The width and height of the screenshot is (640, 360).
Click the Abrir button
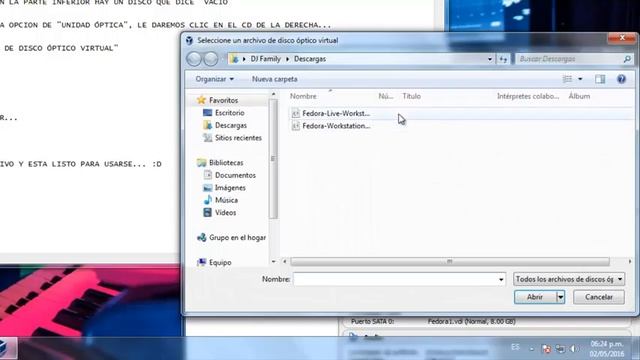point(535,297)
